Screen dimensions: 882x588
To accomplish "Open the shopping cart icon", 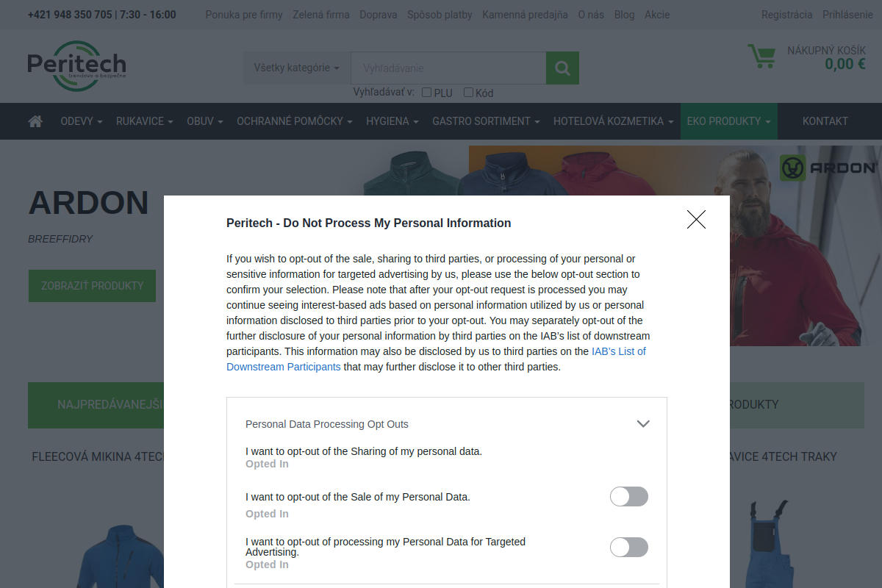I will (x=762, y=57).
